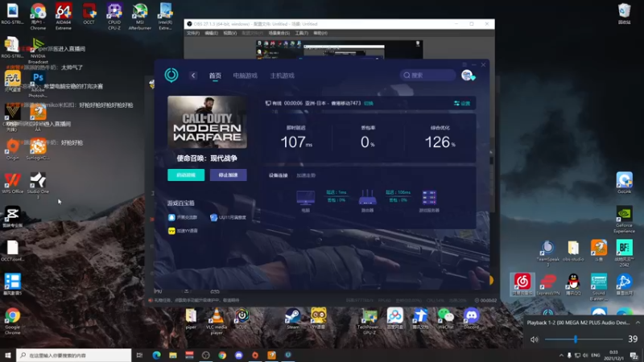Go back with the accelerator's back arrow
Image resolution: width=644 pixels, height=362 pixels.
click(193, 76)
